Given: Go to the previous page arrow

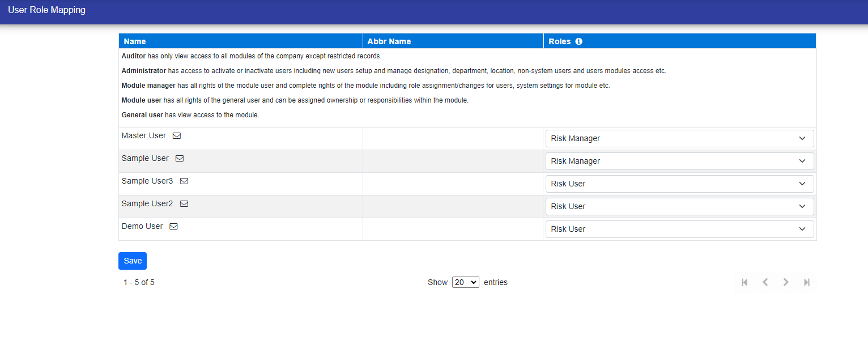Looking at the screenshot, I should pyautogui.click(x=765, y=282).
